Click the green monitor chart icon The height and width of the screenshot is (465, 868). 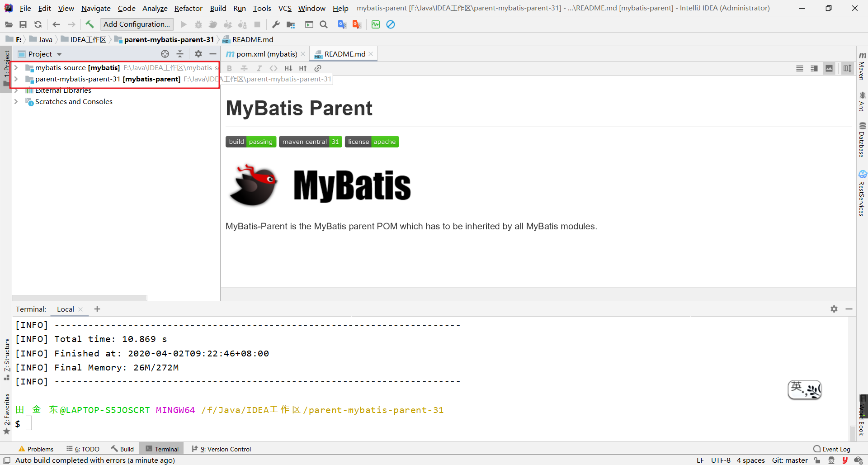coord(376,24)
